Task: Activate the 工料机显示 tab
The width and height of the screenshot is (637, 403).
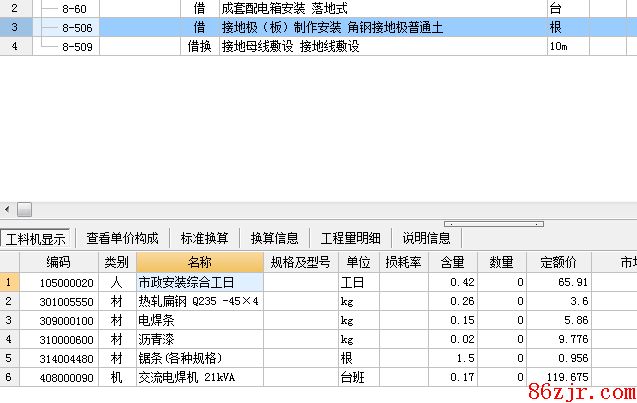Action: pyautogui.click(x=35, y=238)
